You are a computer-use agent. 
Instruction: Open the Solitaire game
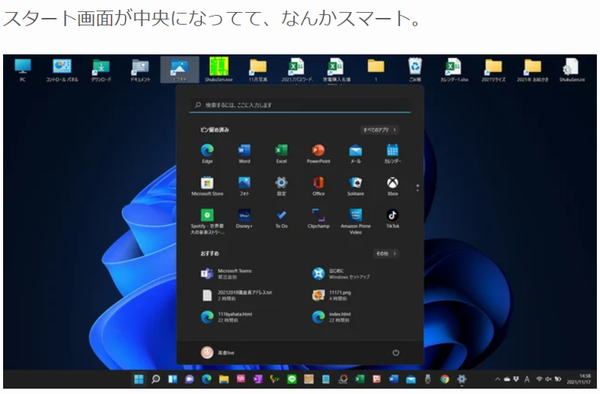pyautogui.click(x=355, y=186)
